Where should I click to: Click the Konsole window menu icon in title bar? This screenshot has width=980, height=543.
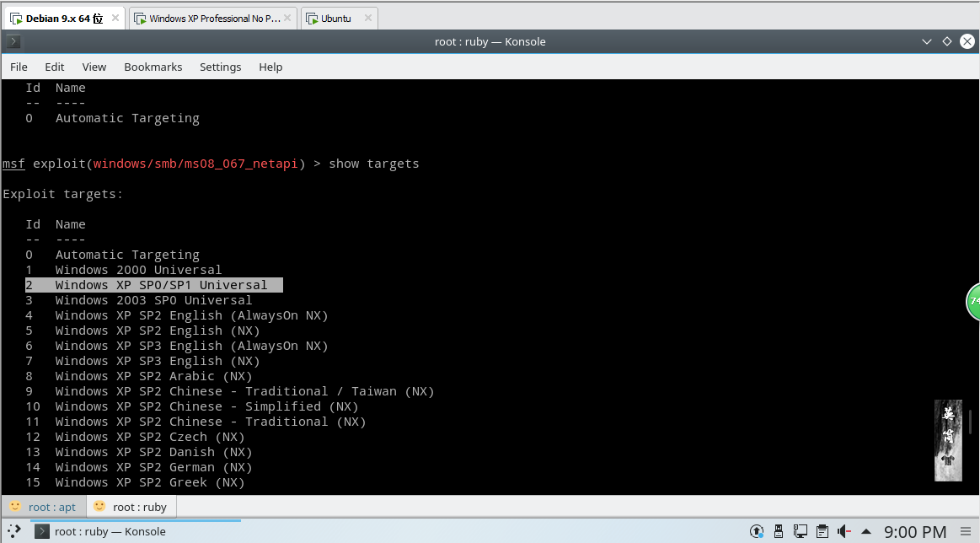(13, 42)
